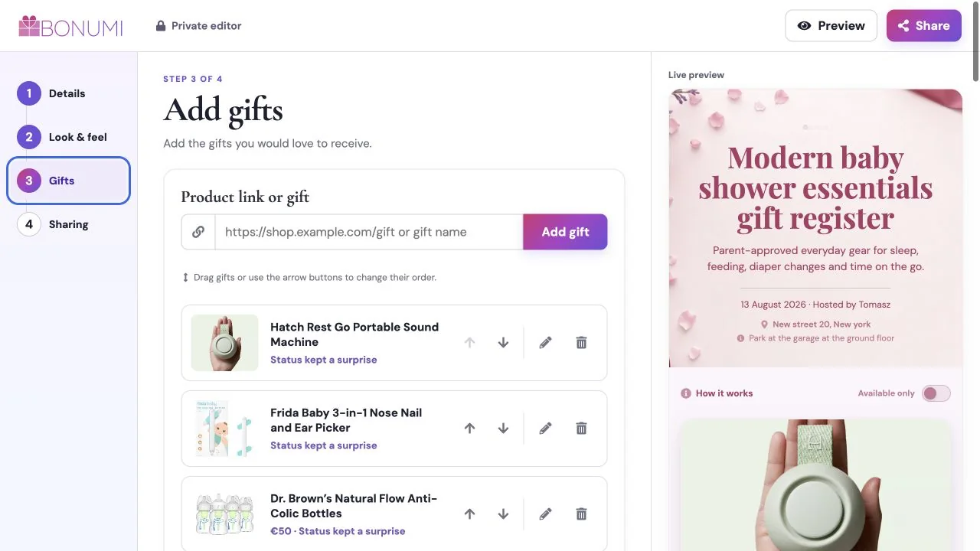Click 'Frida Baby 3-in-1 Nose Nail and Ear Picker' title
This screenshot has height=551, width=980.
pos(346,420)
